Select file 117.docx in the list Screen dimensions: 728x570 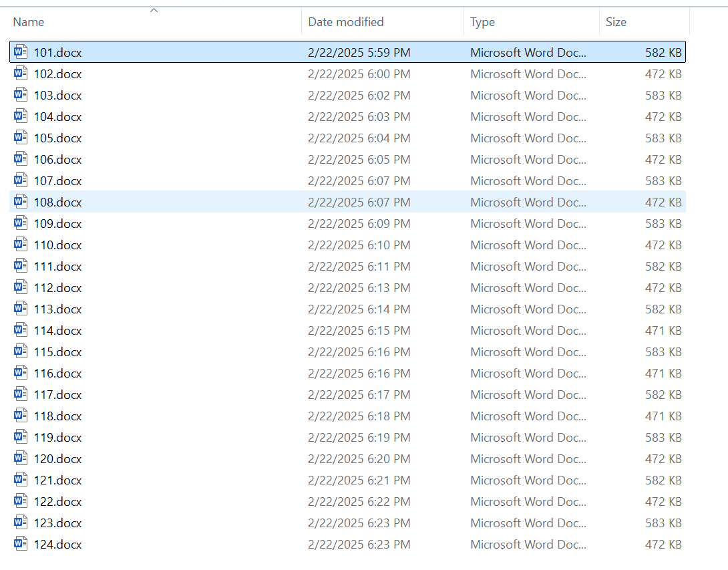[x=57, y=394]
